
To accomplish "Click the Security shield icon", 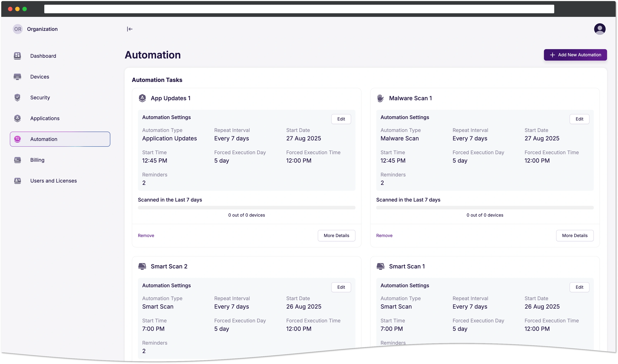I will (x=17, y=97).
